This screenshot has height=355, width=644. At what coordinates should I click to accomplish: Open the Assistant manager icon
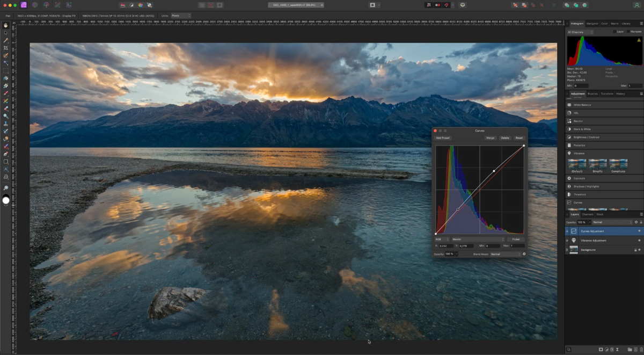[x=463, y=5]
